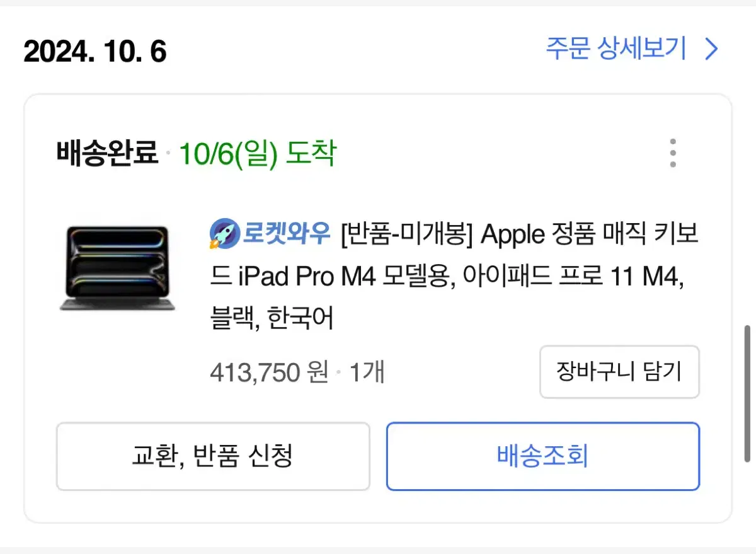Click the Rocket Wow rocket badge icon
Viewport: 756px width, 554px height.
(224, 234)
